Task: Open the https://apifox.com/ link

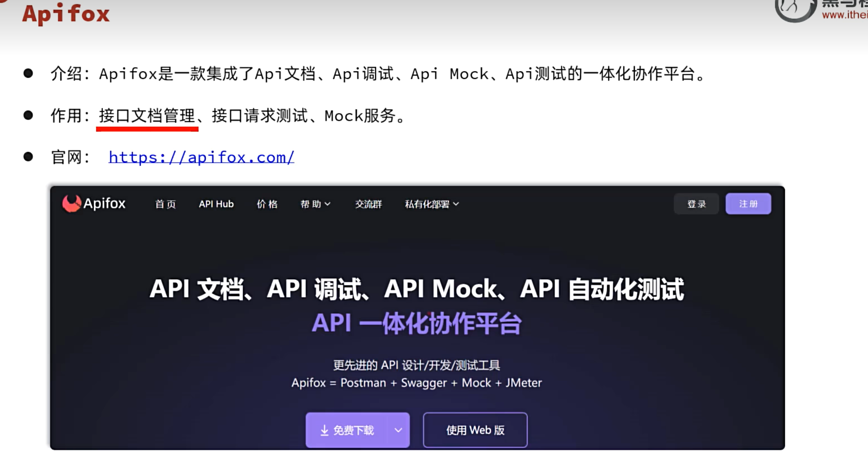Action: (x=201, y=157)
